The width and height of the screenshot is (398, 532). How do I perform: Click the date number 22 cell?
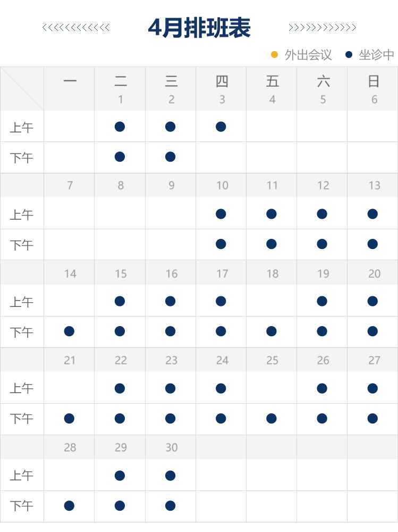pyautogui.click(x=121, y=360)
